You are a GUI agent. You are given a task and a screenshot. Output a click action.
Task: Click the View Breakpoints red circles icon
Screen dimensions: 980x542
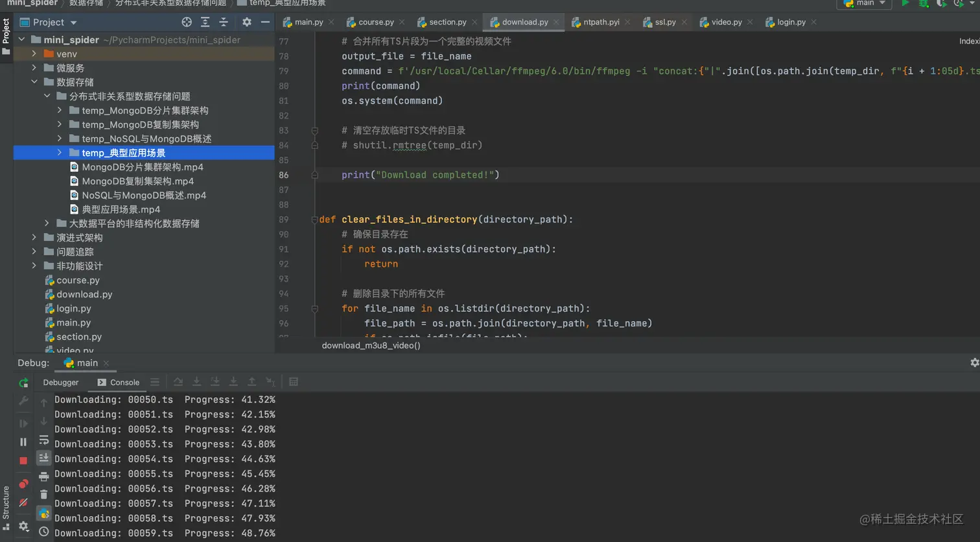pos(23,484)
